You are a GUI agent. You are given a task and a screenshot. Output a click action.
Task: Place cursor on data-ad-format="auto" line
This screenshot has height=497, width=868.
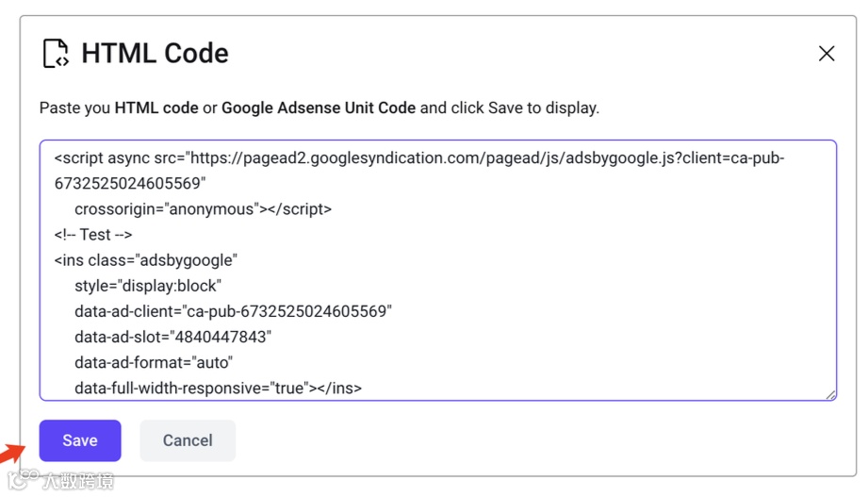pos(154,362)
